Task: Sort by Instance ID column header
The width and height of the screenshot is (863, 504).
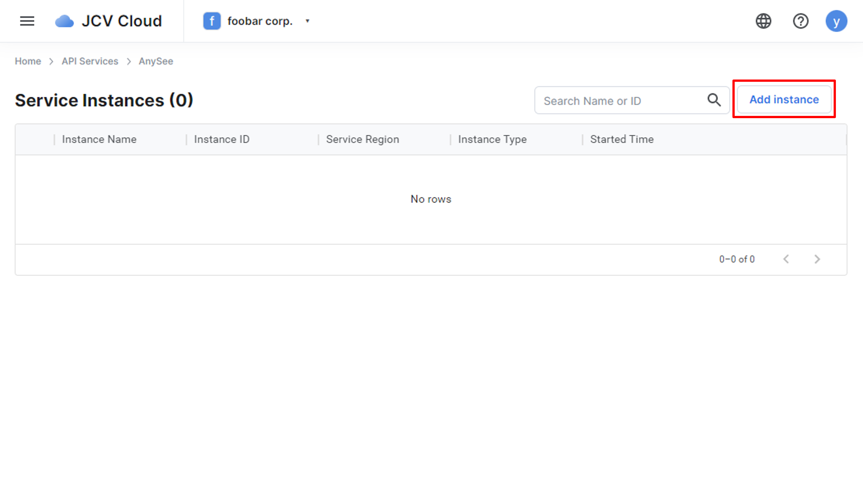Action: point(222,139)
